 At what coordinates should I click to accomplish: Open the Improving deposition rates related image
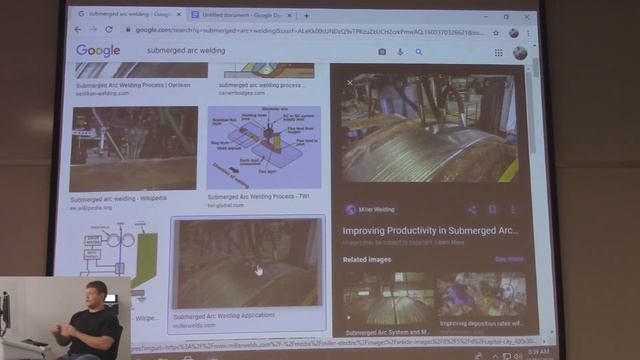[x=482, y=294]
